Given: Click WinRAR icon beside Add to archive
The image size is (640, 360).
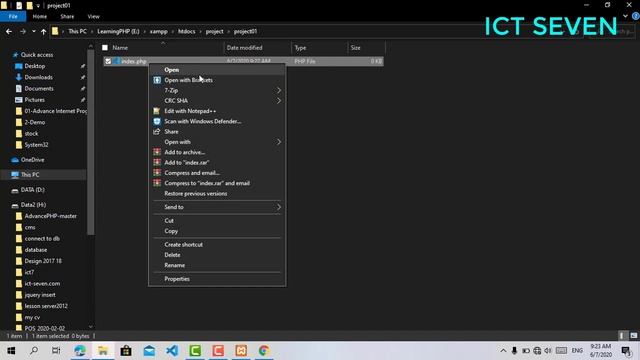Looking at the screenshot, I should (157, 152).
